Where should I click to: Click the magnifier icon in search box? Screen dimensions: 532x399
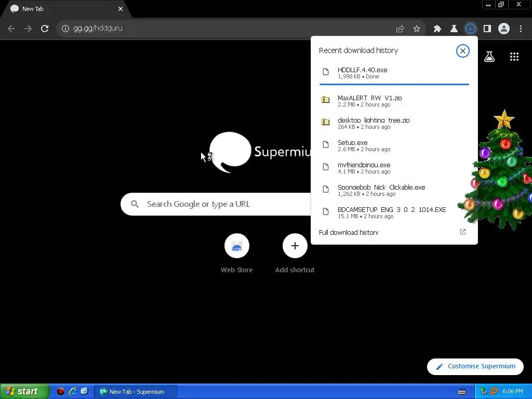point(135,204)
